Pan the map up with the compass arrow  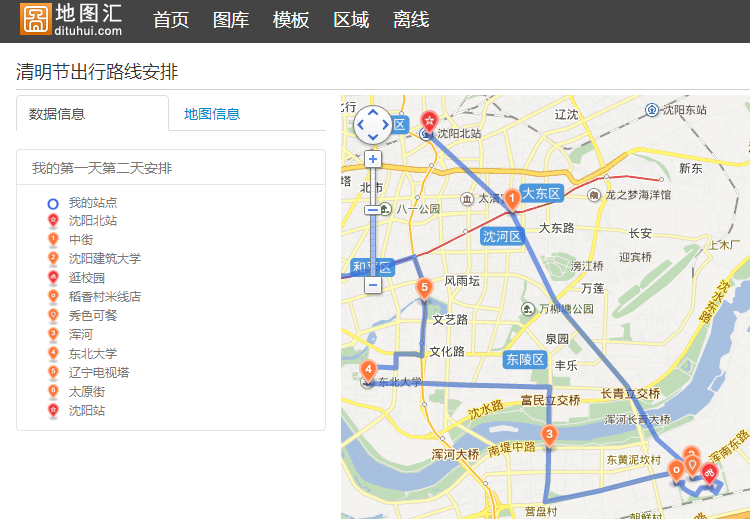coord(373,112)
